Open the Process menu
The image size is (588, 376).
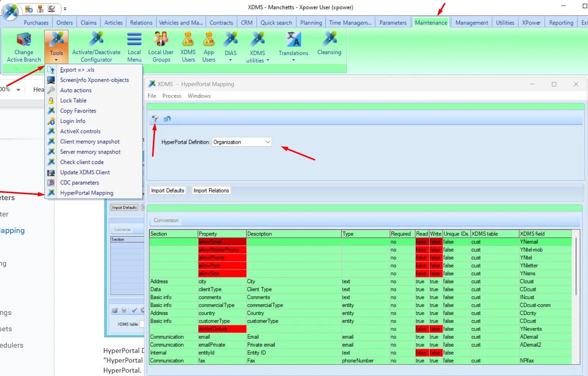[172, 96]
